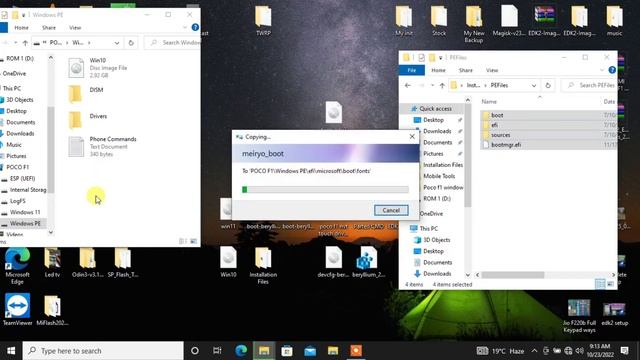Select Mobile Tools in PEFiles sidebar
This screenshot has width=640, height=360.
pos(439,176)
